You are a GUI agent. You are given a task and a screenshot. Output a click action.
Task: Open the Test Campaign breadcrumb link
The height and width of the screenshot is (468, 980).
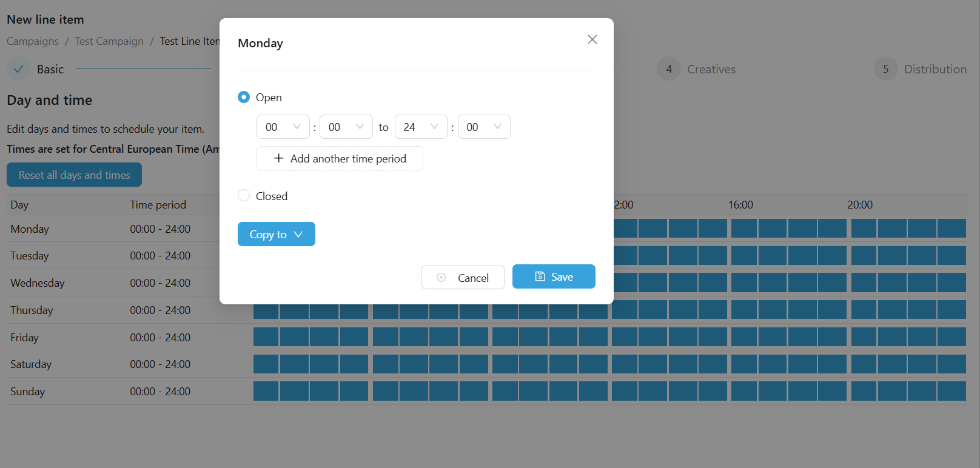point(109,41)
